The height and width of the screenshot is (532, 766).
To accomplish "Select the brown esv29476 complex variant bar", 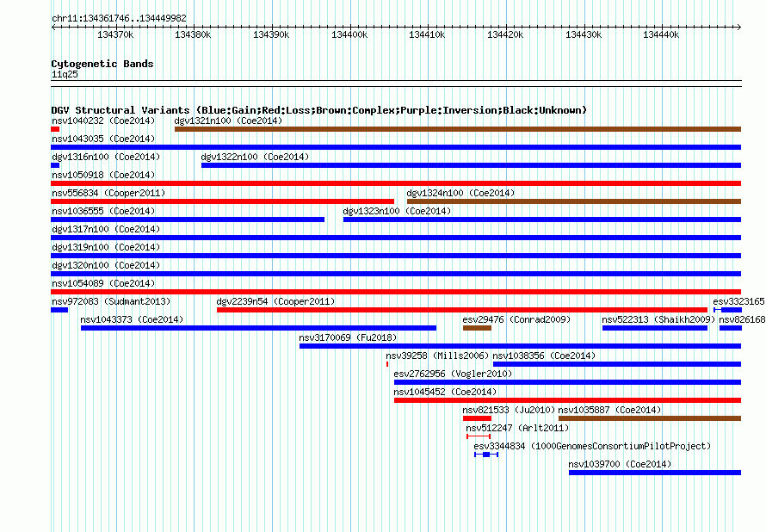I will click(478, 328).
